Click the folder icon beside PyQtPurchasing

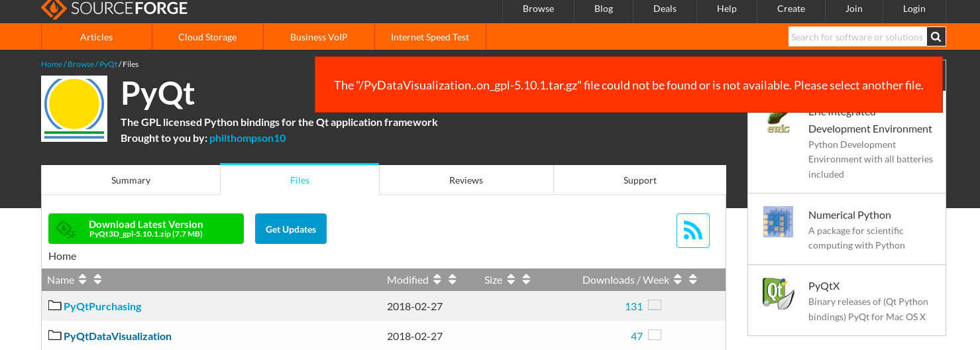(54, 306)
